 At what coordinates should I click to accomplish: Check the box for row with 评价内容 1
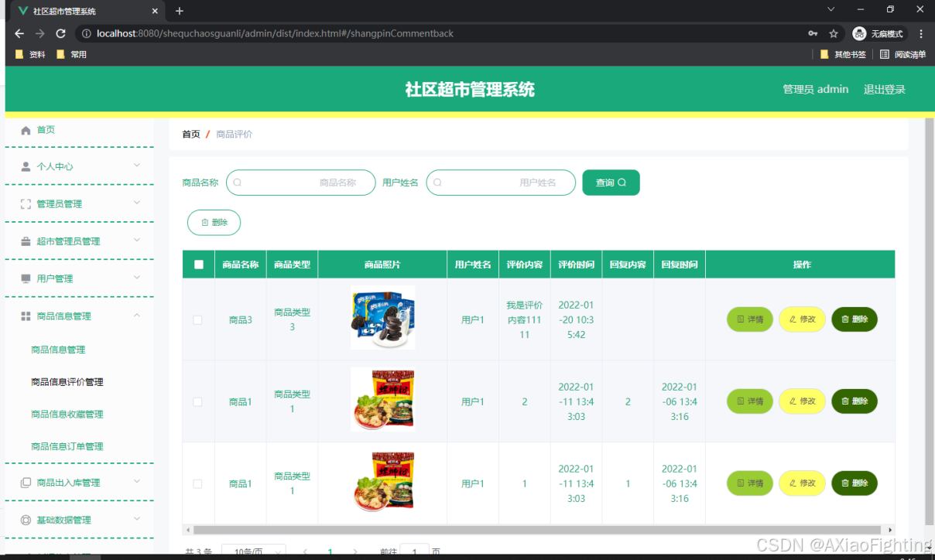pyautogui.click(x=197, y=483)
